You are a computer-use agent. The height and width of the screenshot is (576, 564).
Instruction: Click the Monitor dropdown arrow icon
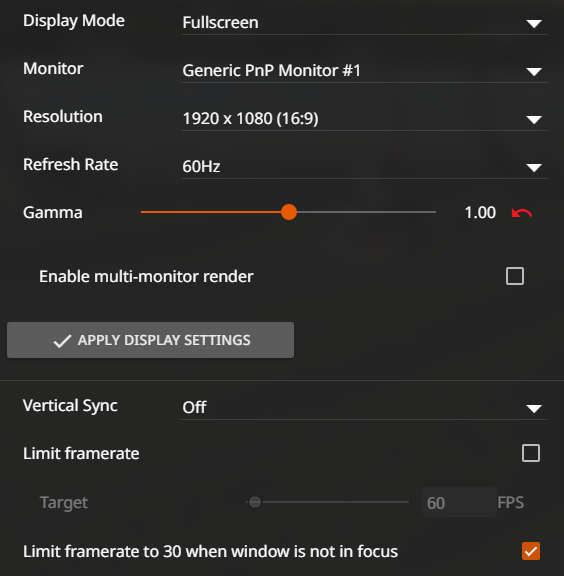click(534, 71)
